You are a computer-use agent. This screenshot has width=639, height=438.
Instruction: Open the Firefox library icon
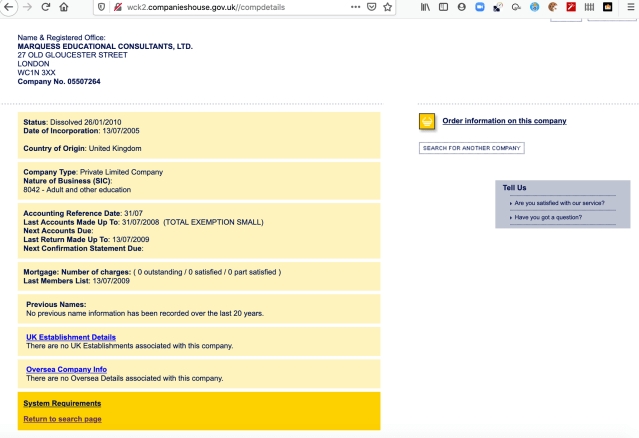pyautogui.click(x=425, y=7)
